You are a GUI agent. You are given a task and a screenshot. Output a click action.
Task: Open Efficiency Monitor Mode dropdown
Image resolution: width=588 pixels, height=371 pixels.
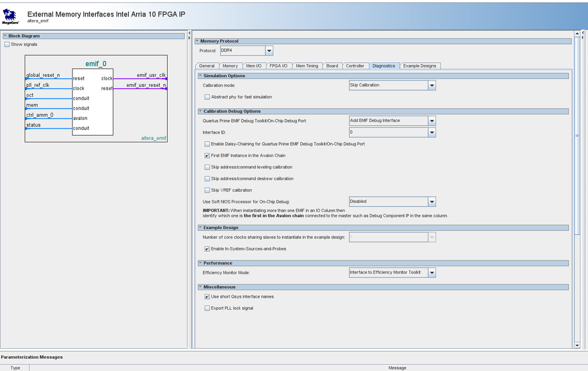point(431,273)
